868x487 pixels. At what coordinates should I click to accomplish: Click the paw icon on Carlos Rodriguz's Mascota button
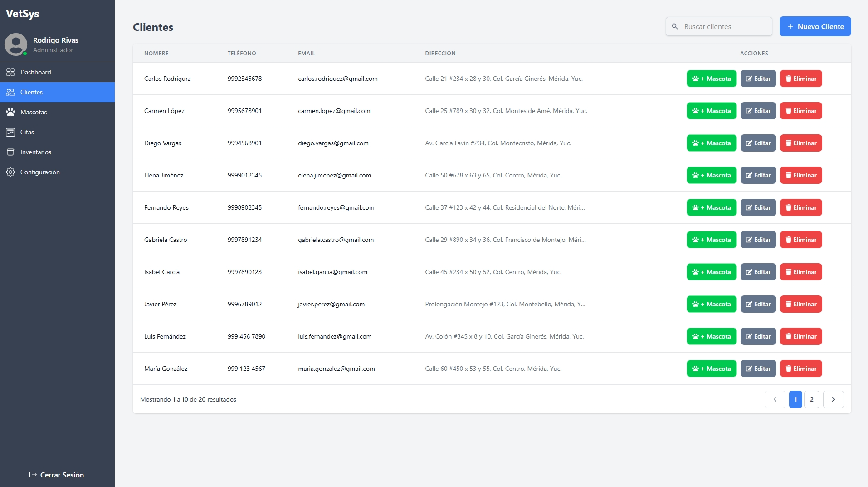[695, 79]
